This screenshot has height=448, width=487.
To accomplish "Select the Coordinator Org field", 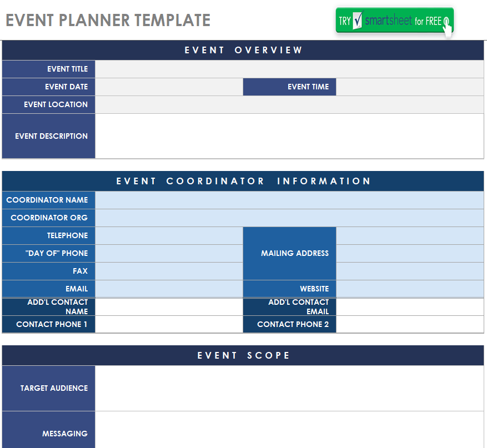I will pos(289,218).
